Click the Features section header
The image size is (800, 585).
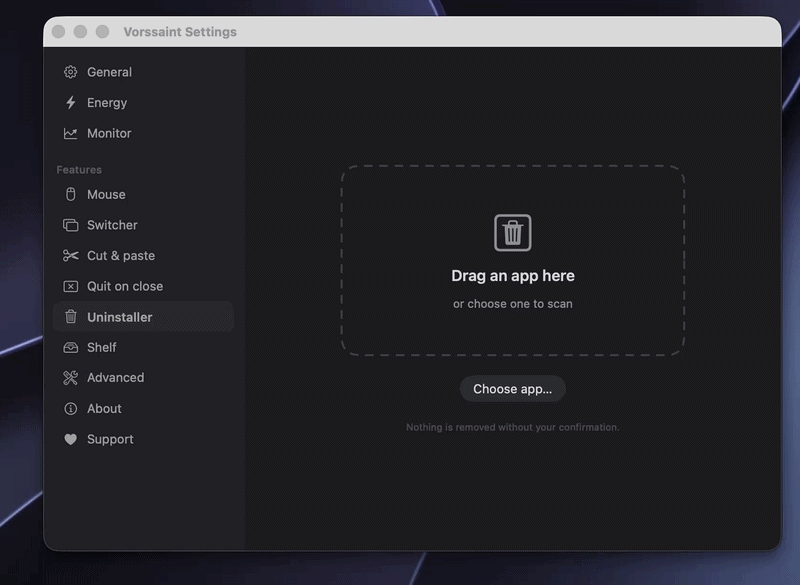[79, 169]
